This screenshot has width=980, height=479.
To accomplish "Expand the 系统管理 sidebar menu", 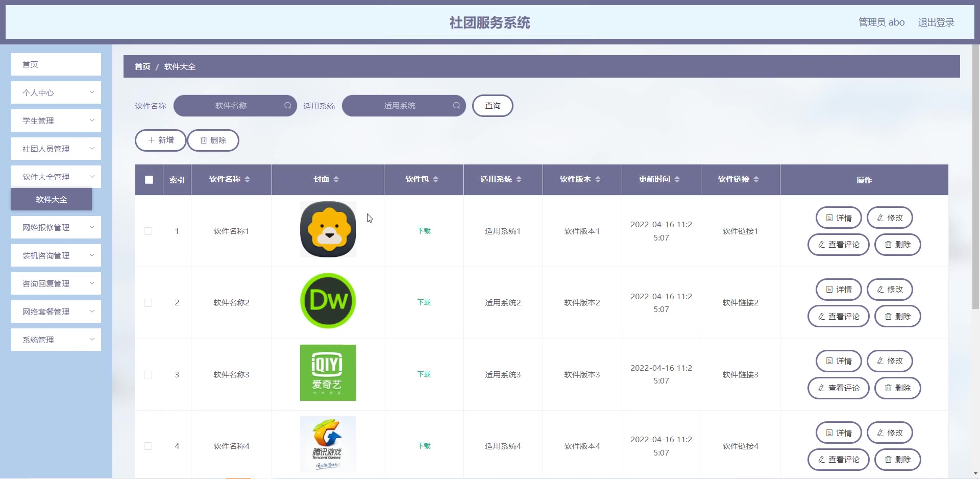I will pos(56,340).
